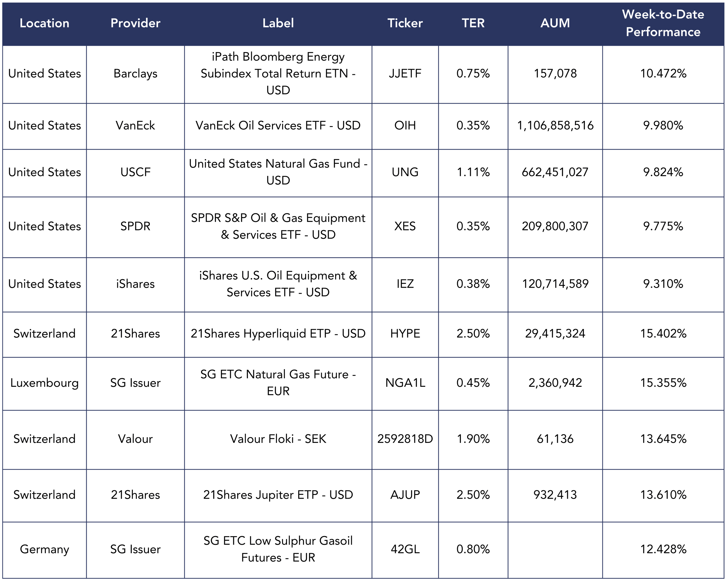The height and width of the screenshot is (582, 728).
Task: Select the Germany location cell
Action: tap(44, 549)
